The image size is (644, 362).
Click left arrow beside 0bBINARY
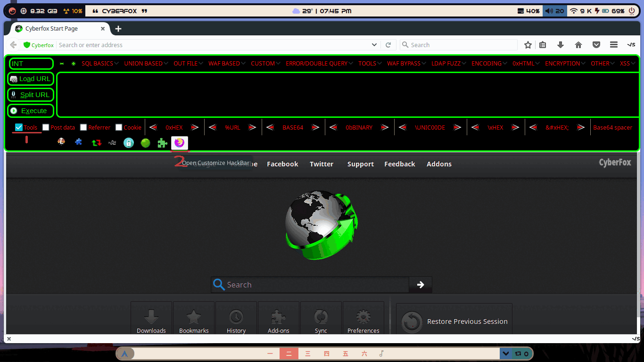tap(333, 127)
